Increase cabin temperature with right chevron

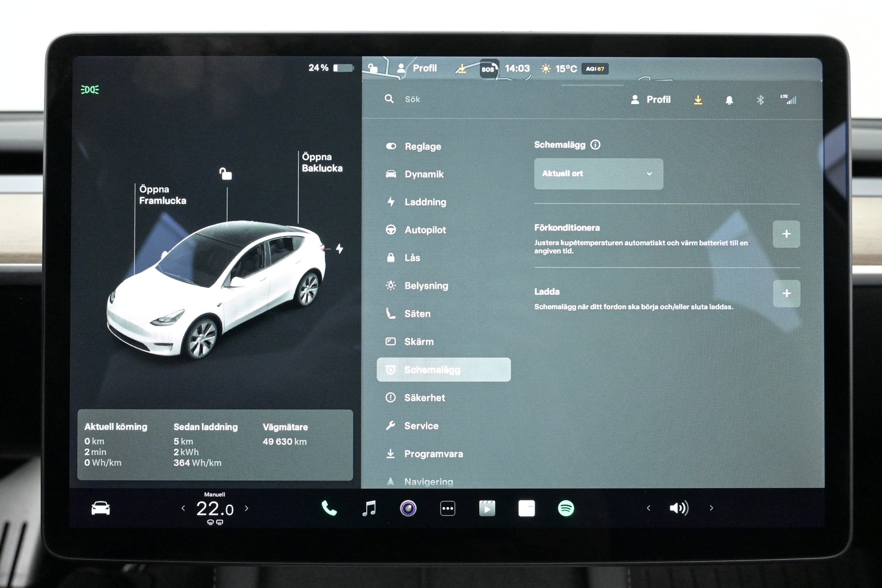tap(247, 509)
